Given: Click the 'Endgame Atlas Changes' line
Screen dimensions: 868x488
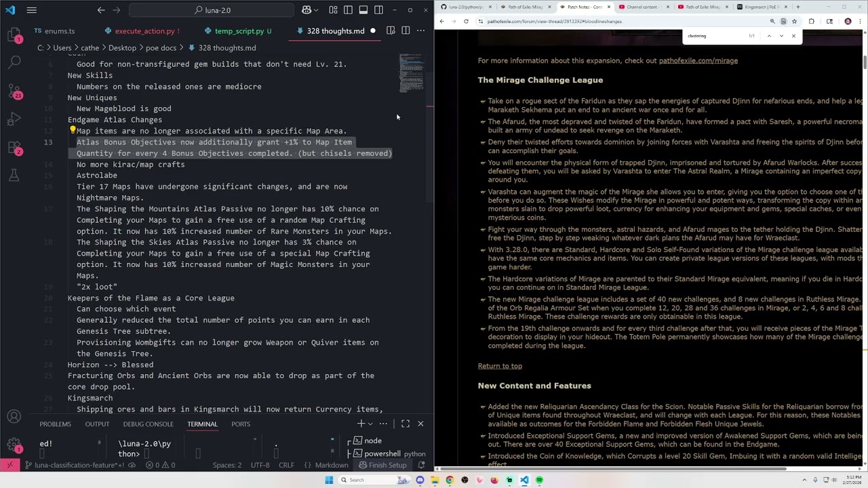Looking at the screenshot, I should pyautogui.click(x=115, y=120).
